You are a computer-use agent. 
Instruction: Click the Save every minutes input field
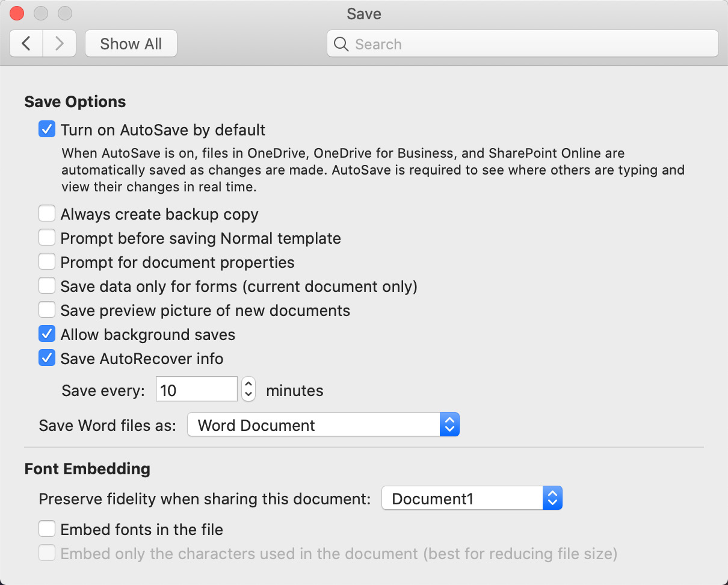coord(196,389)
